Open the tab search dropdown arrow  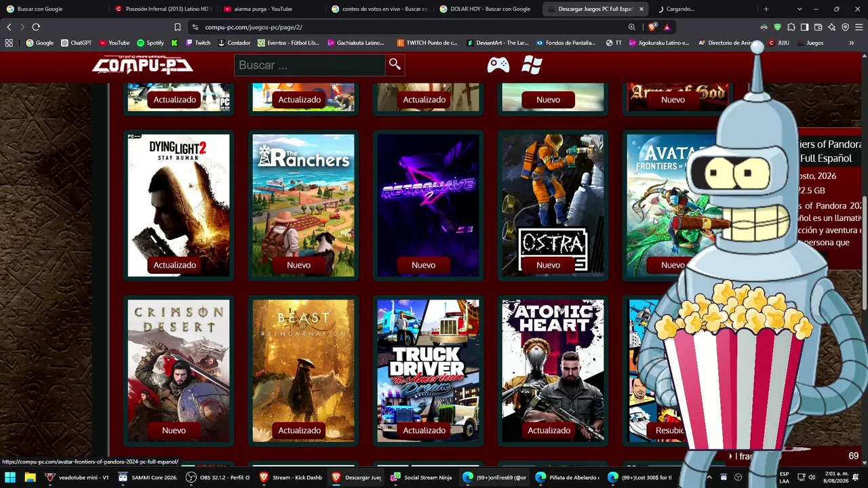pos(800,9)
